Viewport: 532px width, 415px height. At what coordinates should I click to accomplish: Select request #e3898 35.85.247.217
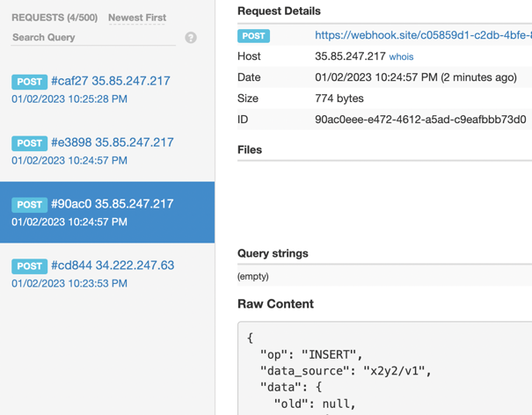coord(113,142)
